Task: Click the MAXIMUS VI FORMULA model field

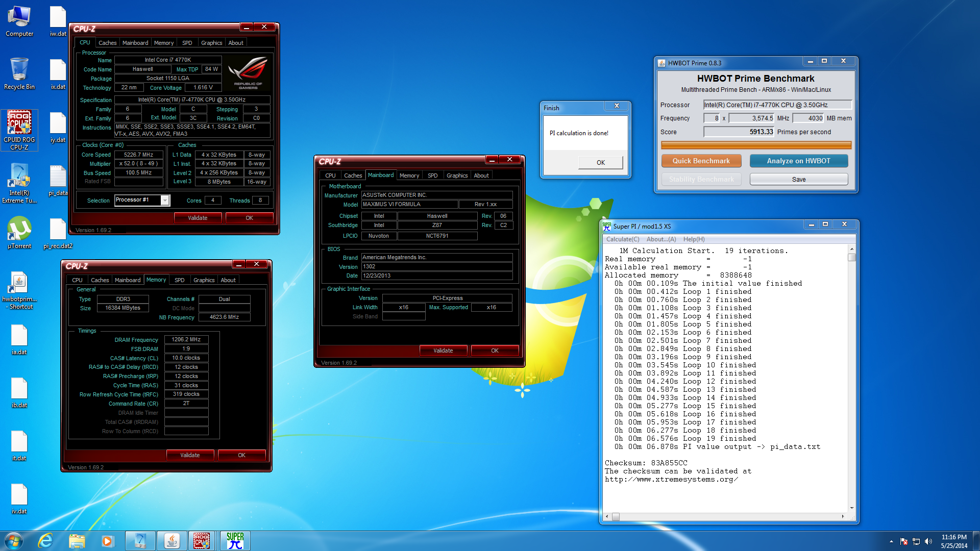Action: (x=409, y=205)
